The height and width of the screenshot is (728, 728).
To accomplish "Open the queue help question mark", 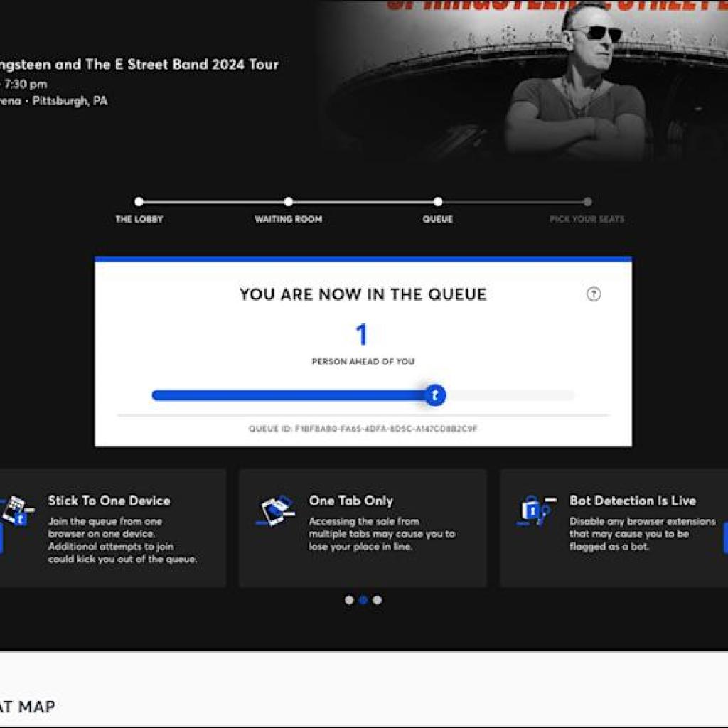I will coord(594,292).
